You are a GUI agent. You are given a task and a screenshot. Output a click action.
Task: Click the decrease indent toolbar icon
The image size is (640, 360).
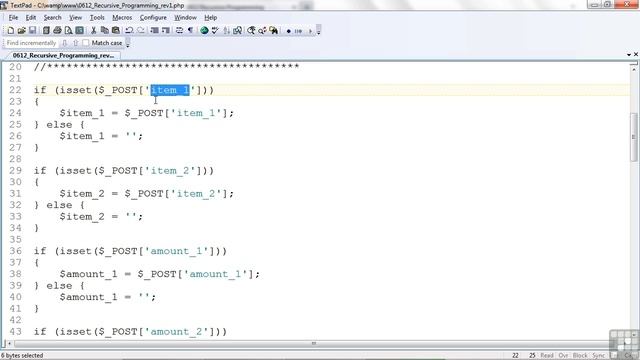pyautogui.click(x=154, y=31)
